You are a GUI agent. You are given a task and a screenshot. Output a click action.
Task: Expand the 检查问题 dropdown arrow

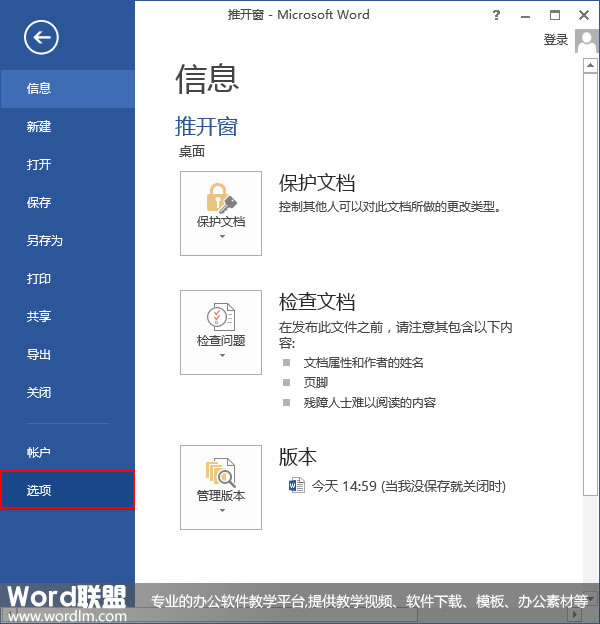point(222,355)
